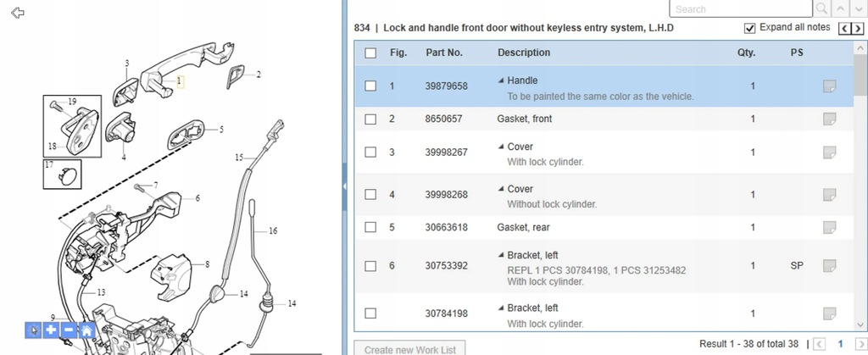Open the note icon for Gasket, front row
This screenshot has height=355, width=868.
click(x=828, y=119)
